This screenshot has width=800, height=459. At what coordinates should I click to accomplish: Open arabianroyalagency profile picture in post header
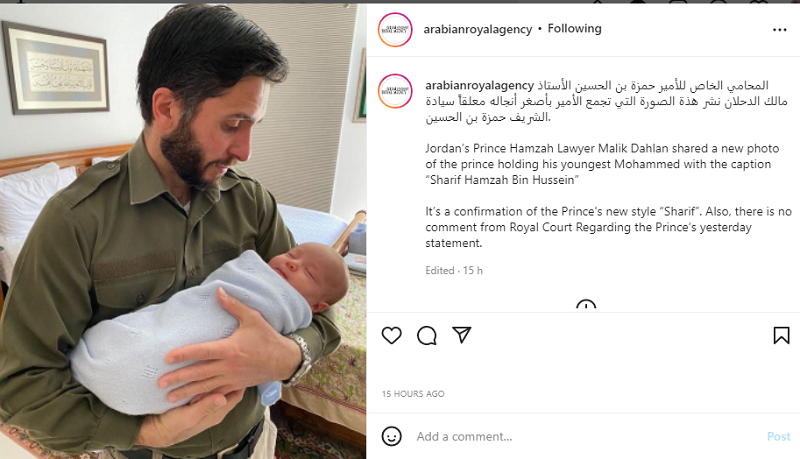click(x=395, y=30)
